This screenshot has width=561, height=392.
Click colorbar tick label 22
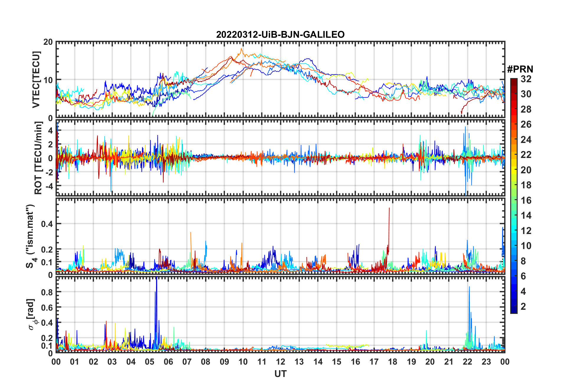coord(526,155)
